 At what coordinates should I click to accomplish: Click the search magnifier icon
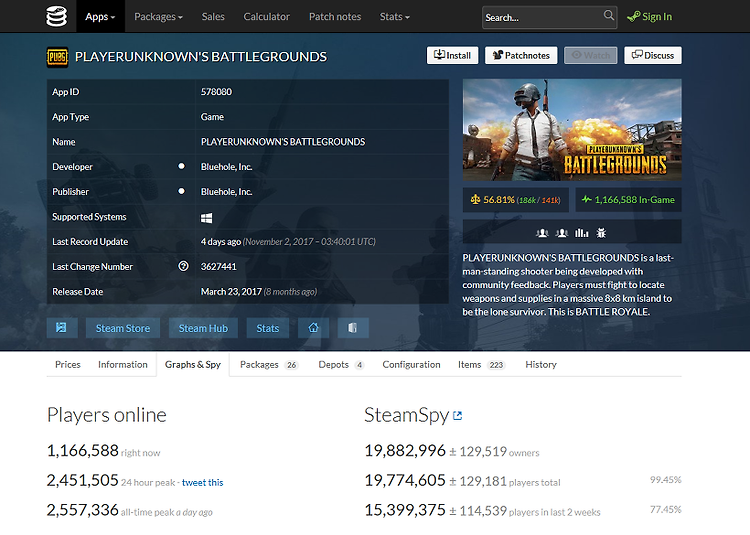(608, 15)
